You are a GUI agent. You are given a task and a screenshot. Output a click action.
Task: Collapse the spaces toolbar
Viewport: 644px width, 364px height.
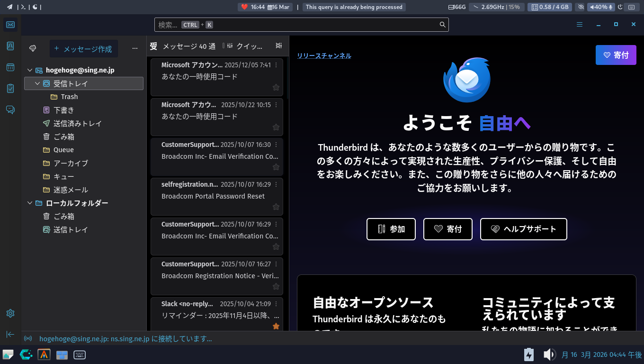click(x=10, y=334)
